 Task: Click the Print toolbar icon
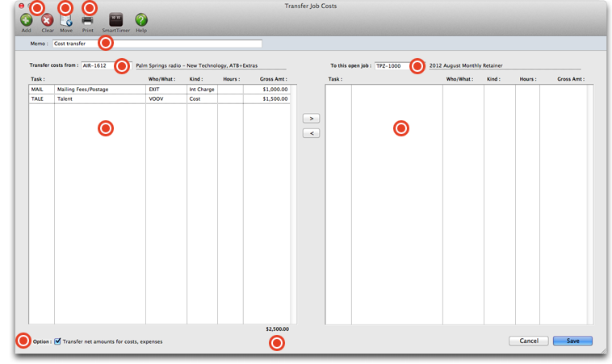coord(87,20)
